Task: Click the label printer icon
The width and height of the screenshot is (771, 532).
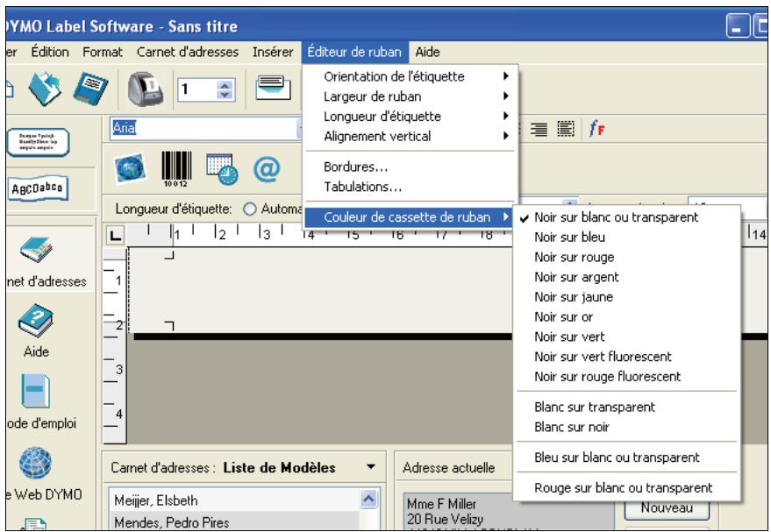Action: (146, 89)
